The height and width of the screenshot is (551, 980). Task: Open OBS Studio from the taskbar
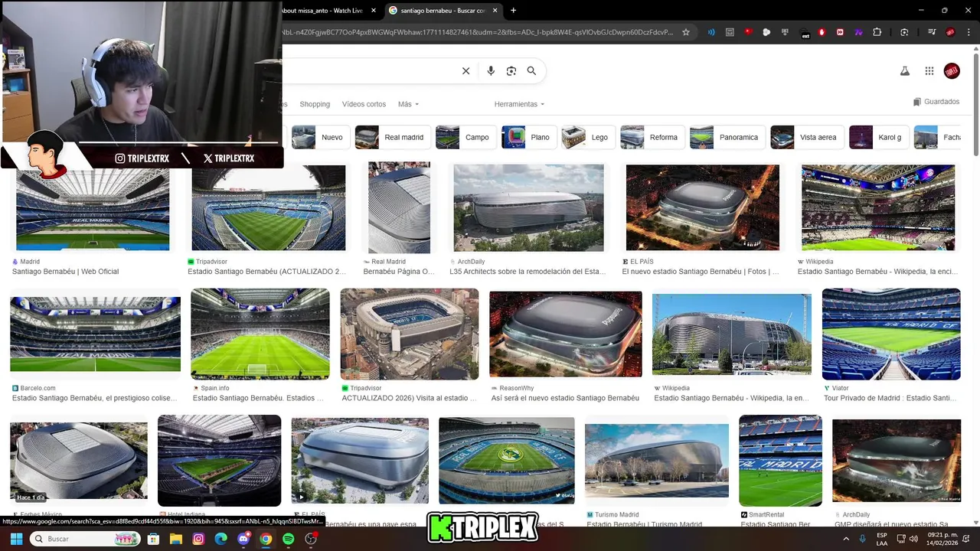tap(311, 539)
